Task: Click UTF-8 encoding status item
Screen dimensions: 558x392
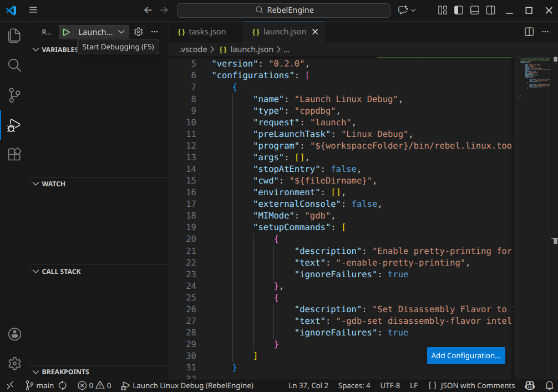Action: (390, 385)
